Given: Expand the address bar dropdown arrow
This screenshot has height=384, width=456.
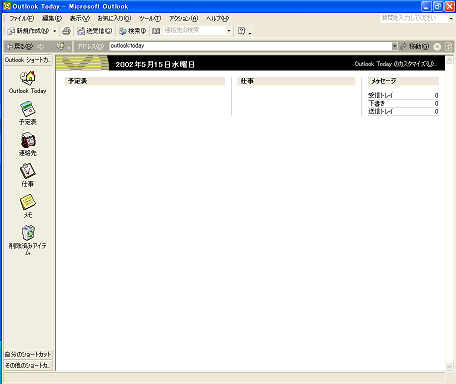Looking at the screenshot, I should (x=394, y=46).
